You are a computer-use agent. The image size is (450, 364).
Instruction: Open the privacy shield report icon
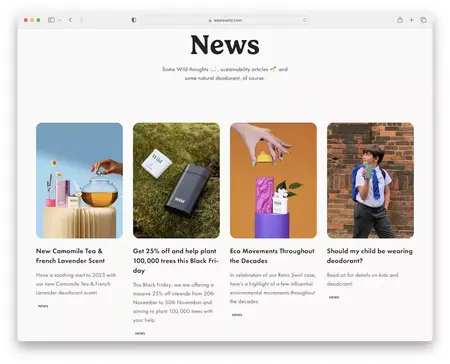(x=134, y=20)
